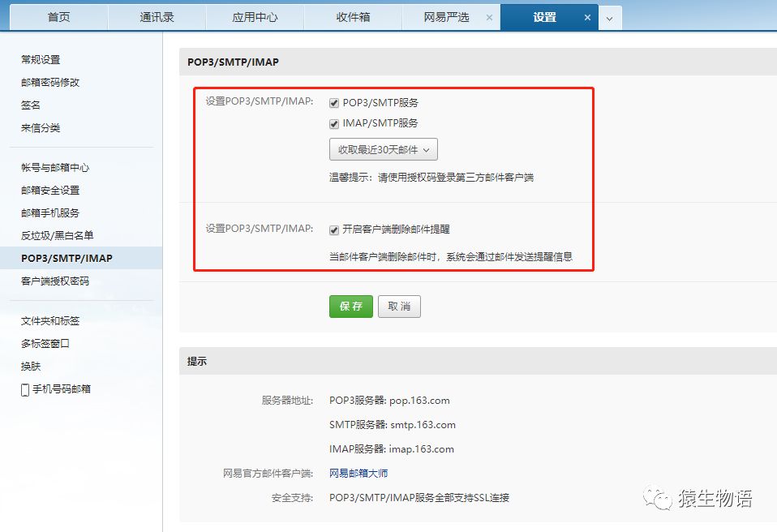
Task: Click the 温馨提示 authorization code notice
Action: pos(431,178)
